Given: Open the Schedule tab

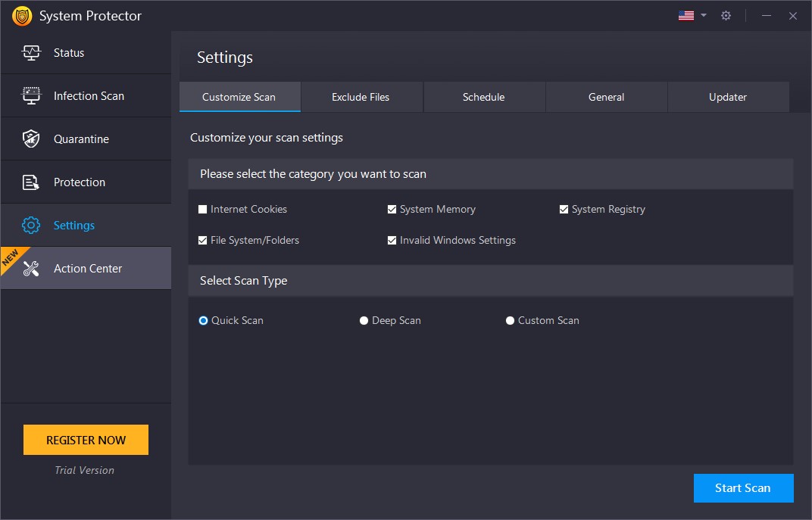Looking at the screenshot, I should (x=484, y=97).
